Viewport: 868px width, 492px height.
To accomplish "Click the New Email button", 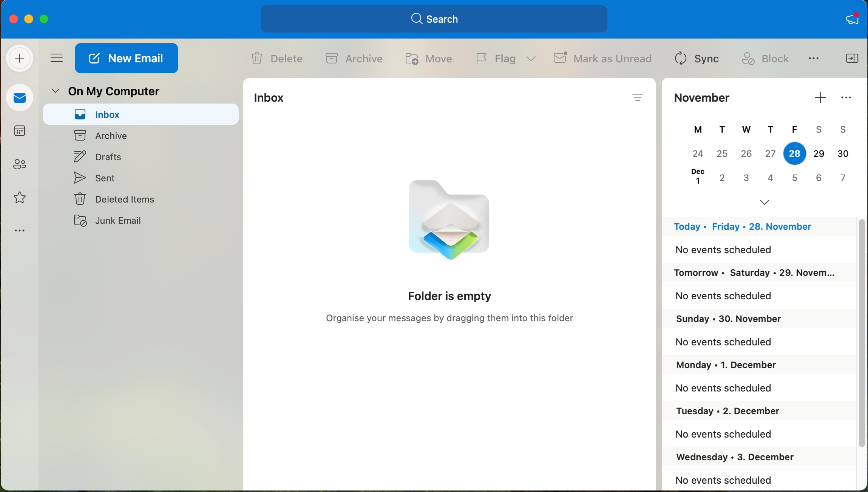I will pos(127,58).
